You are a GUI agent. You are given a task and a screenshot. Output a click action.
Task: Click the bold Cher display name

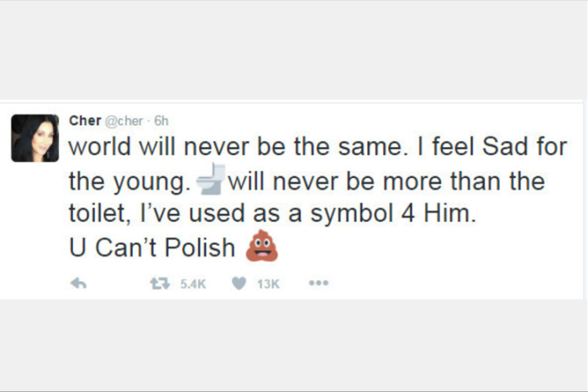(x=84, y=120)
